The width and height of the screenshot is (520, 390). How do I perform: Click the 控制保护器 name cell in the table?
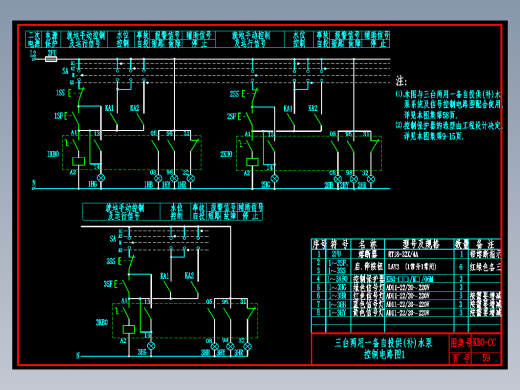click(x=368, y=279)
